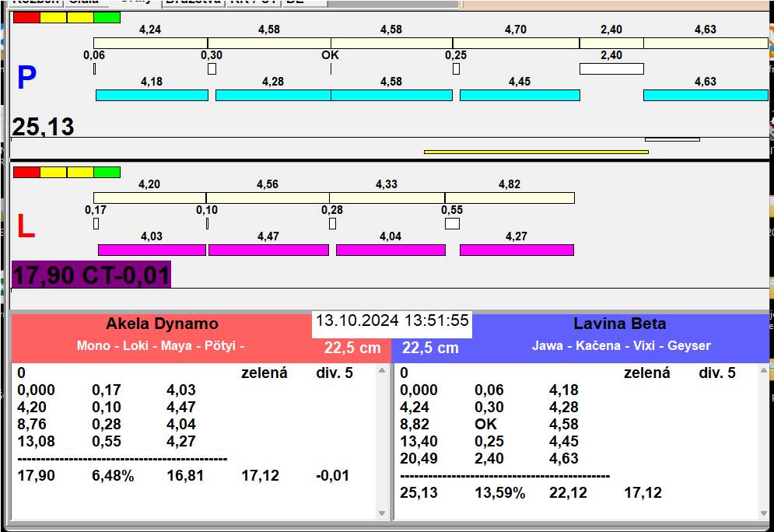
Task: Click the white bar under 2,40
Action: [x=611, y=68]
